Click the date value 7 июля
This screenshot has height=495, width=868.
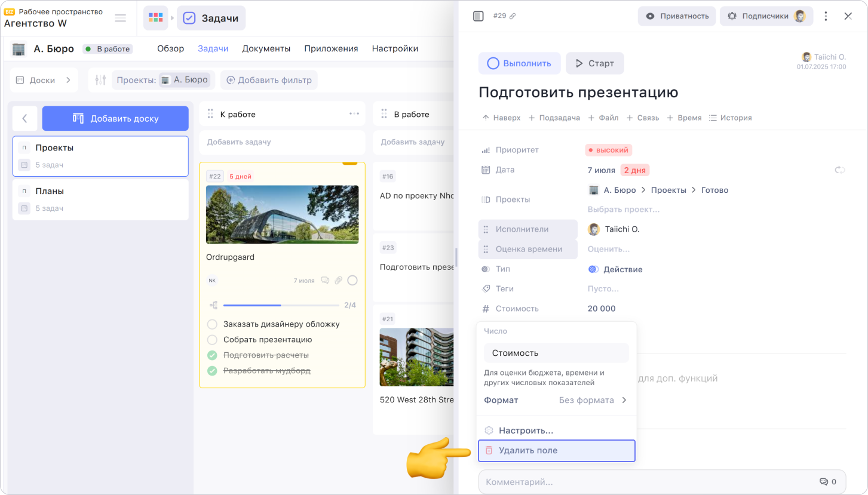coord(601,170)
